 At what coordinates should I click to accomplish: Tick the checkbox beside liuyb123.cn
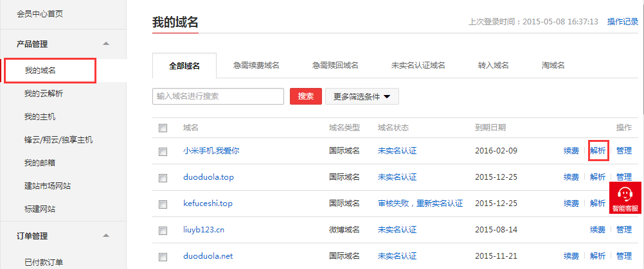163,230
